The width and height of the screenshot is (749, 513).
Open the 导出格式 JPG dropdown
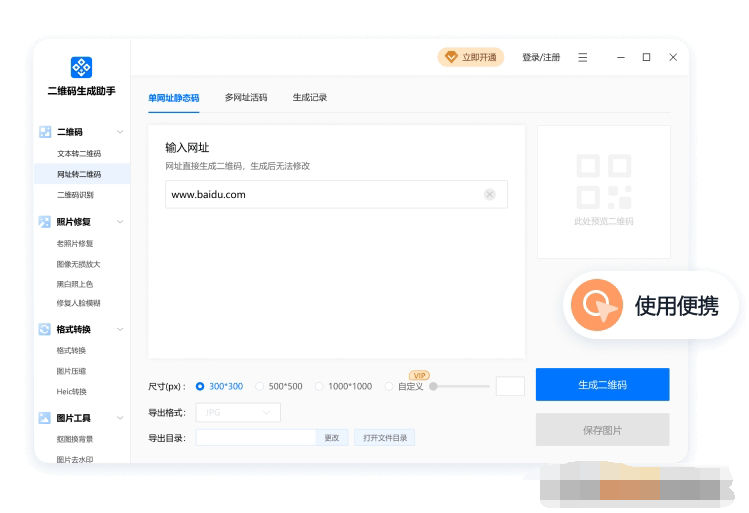(x=238, y=413)
